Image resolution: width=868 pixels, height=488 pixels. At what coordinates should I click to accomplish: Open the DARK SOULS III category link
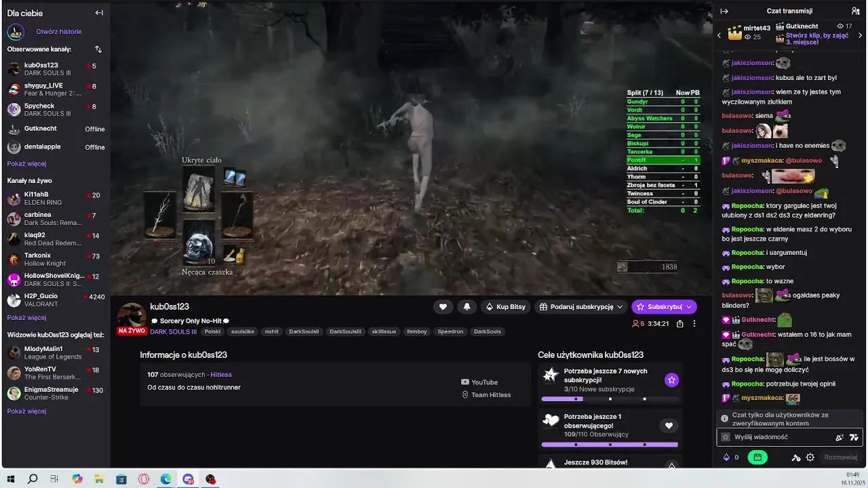173,332
